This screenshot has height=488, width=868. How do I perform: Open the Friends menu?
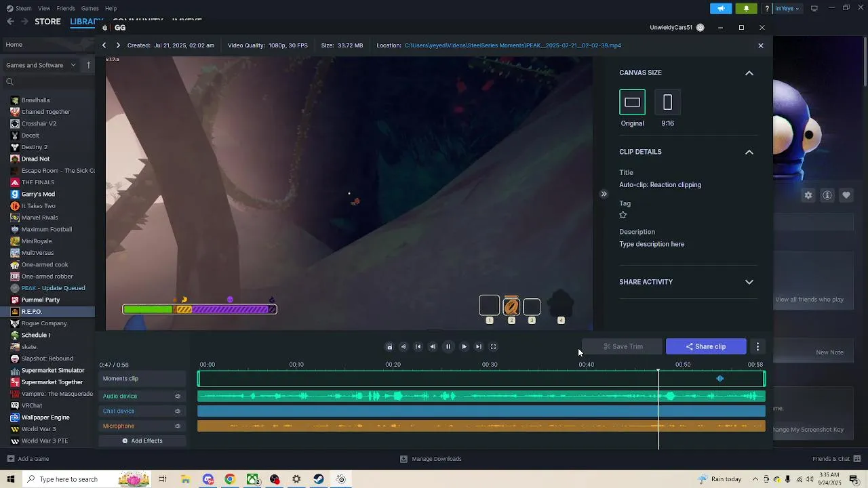pyautogui.click(x=66, y=8)
